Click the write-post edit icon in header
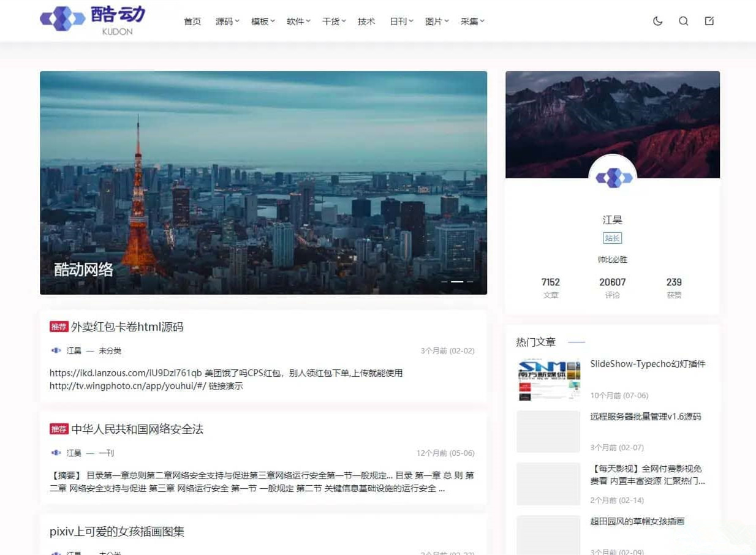The width and height of the screenshot is (756, 555). click(709, 21)
